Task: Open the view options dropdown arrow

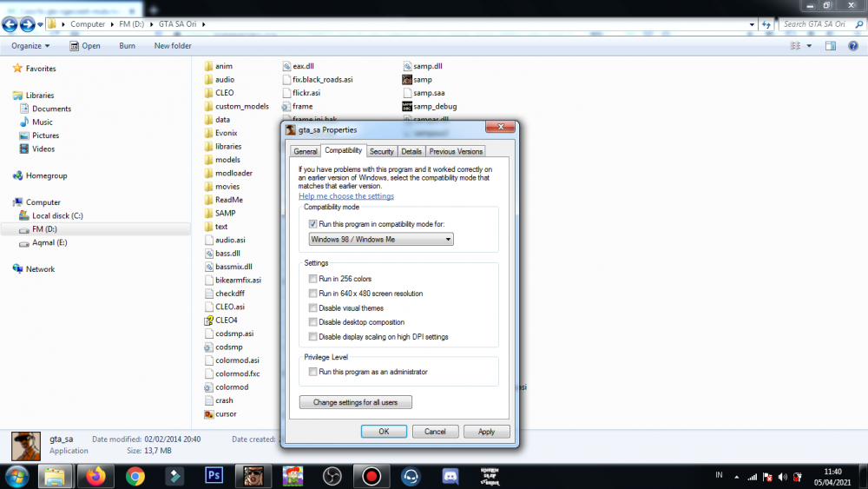Action: coord(809,46)
